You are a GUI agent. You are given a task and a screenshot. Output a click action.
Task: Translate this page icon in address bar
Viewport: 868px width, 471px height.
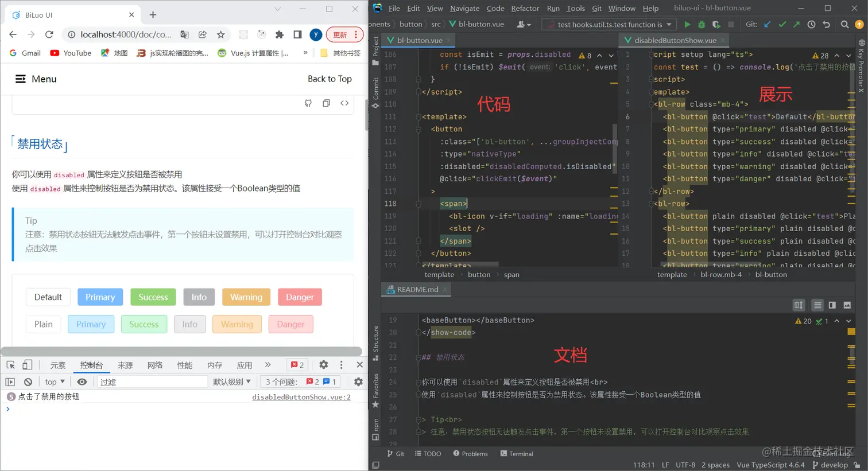[x=184, y=34]
